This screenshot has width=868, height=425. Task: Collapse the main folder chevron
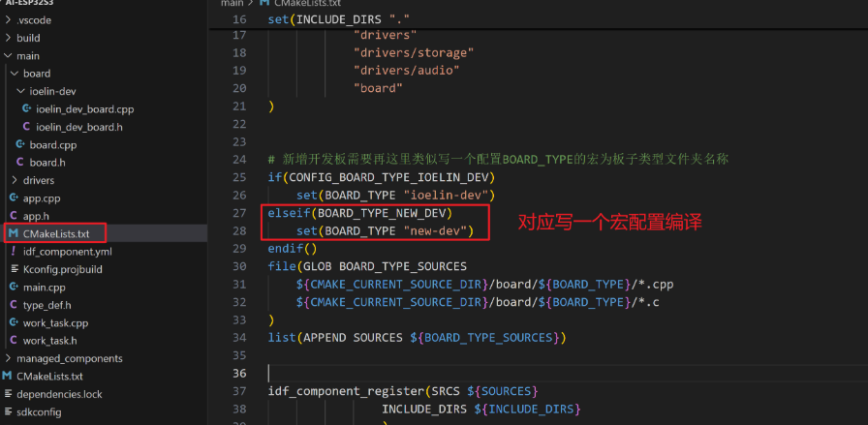pyautogui.click(x=8, y=56)
